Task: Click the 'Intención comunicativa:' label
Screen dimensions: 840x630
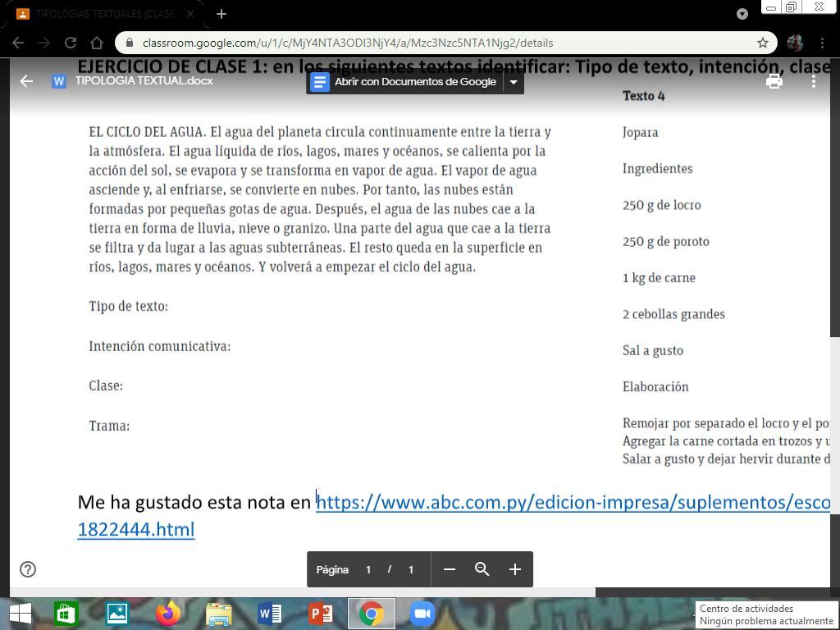Action: (160, 346)
